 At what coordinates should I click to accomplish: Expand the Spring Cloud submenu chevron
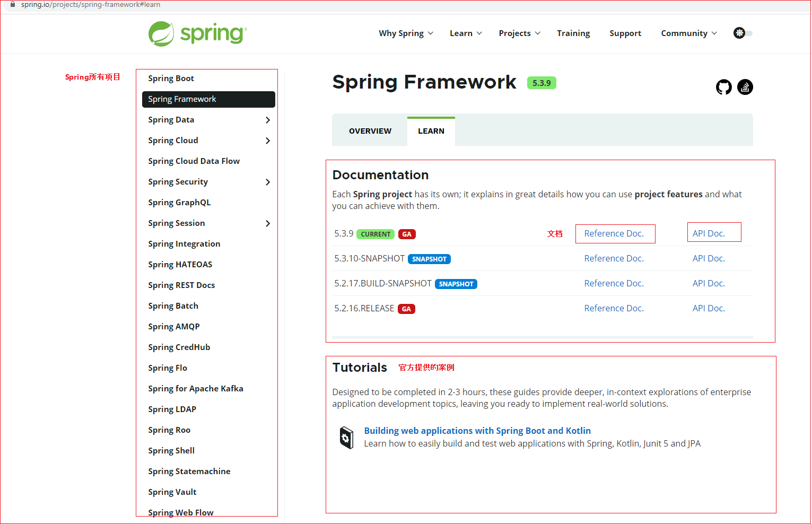click(x=268, y=141)
